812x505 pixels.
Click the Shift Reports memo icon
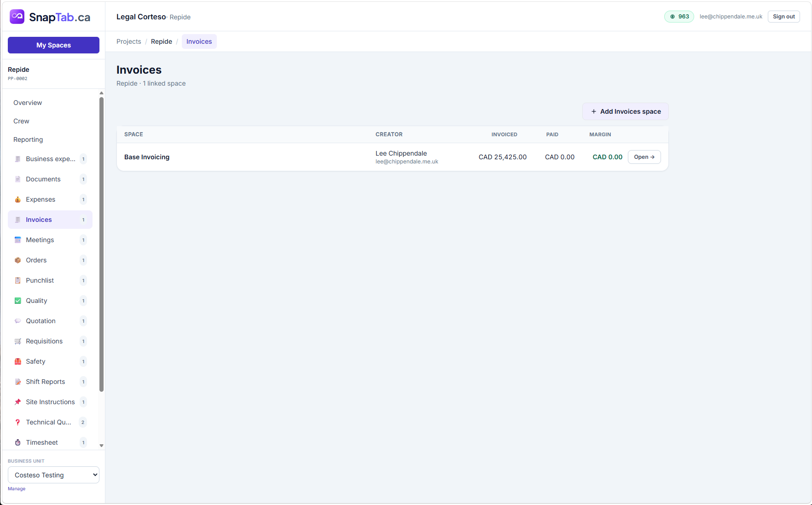coord(17,382)
